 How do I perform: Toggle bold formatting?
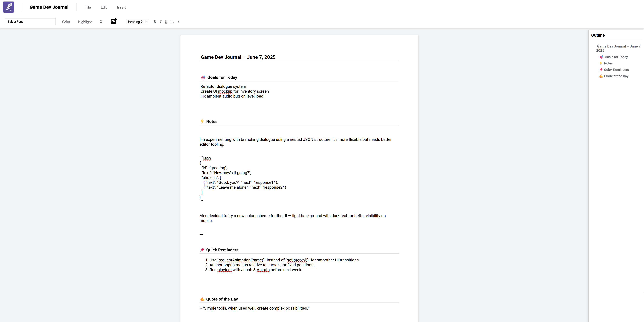pos(154,22)
